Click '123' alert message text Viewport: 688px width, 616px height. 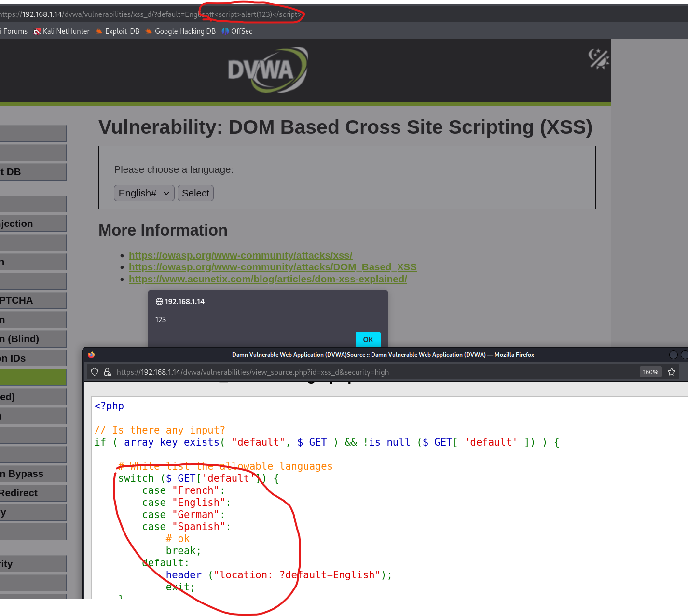tap(161, 320)
